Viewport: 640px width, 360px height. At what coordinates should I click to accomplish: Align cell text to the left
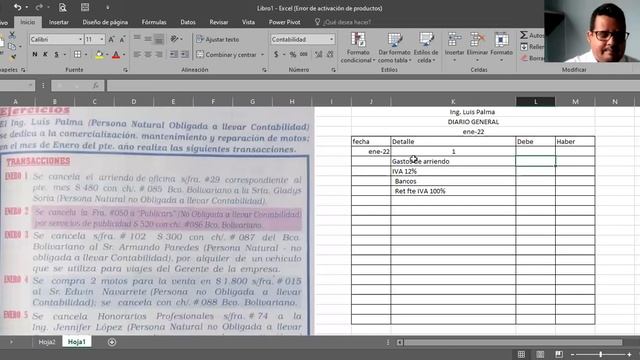coord(137,54)
